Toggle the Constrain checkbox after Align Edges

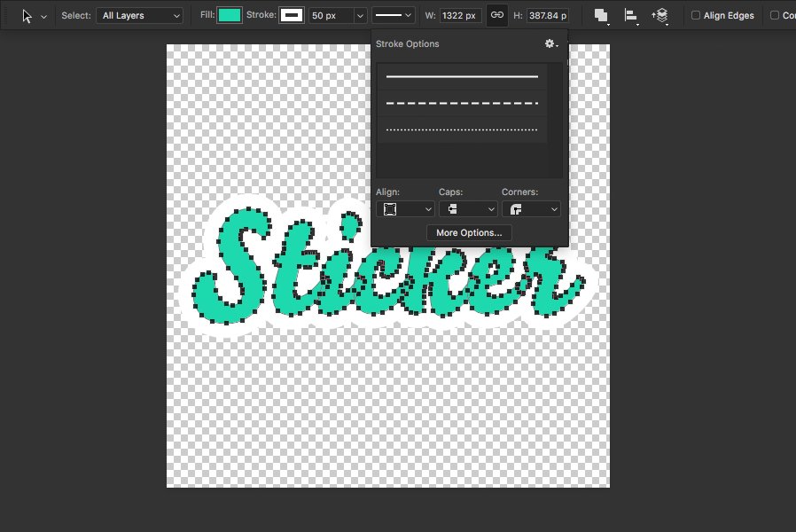coord(775,15)
